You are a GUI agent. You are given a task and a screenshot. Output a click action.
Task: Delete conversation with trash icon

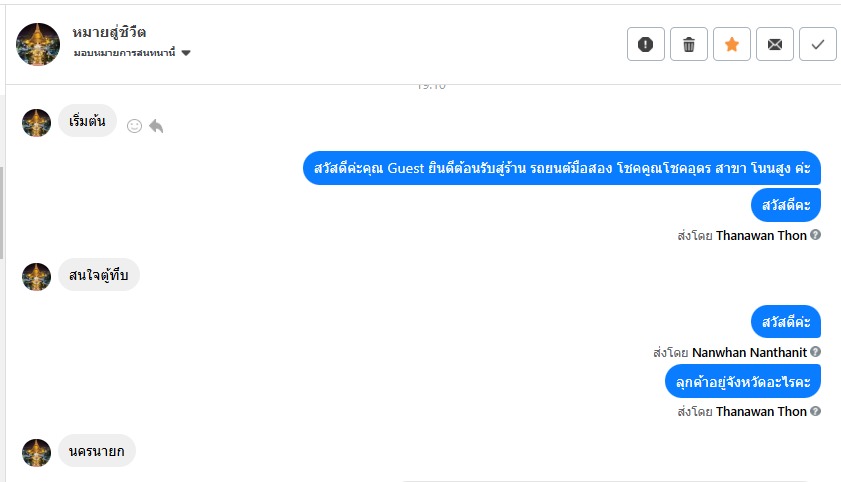tap(689, 44)
